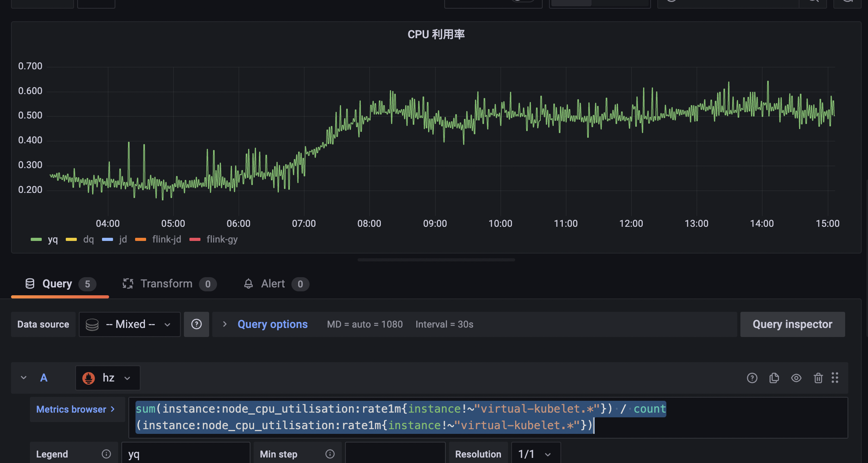Viewport: 868px width, 463px height.
Task: Click the Min step input field
Action: tap(395, 454)
